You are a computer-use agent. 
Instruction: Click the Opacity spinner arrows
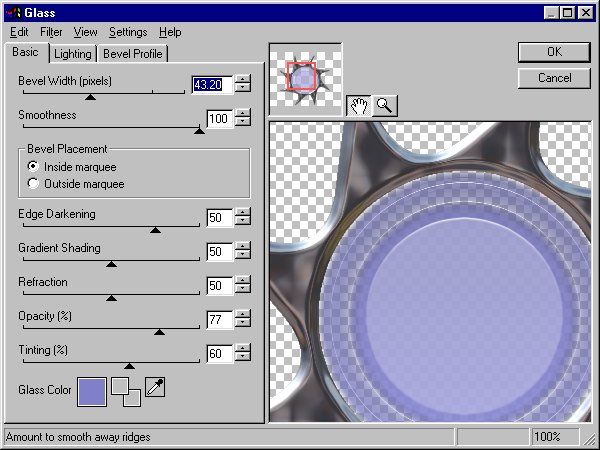tap(243, 320)
